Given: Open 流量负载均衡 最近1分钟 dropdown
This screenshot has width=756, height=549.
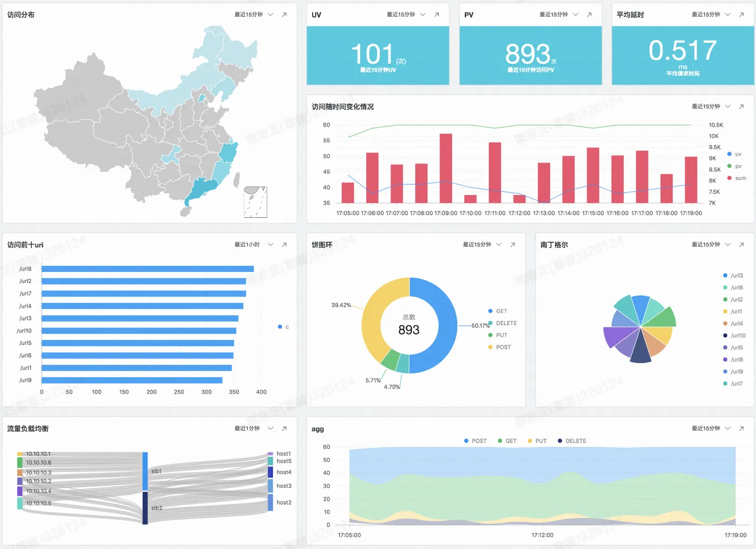Looking at the screenshot, I should click(x=254, y=429).
